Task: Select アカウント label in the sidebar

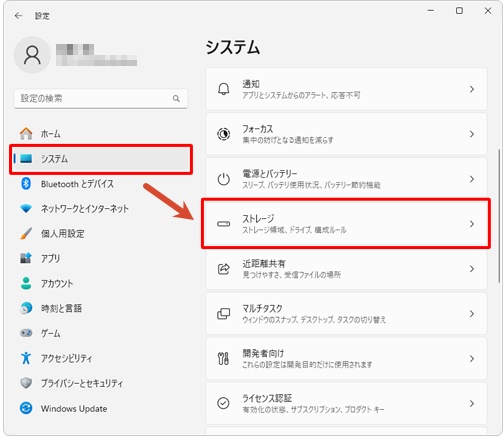Action: [x=57, y=283]
